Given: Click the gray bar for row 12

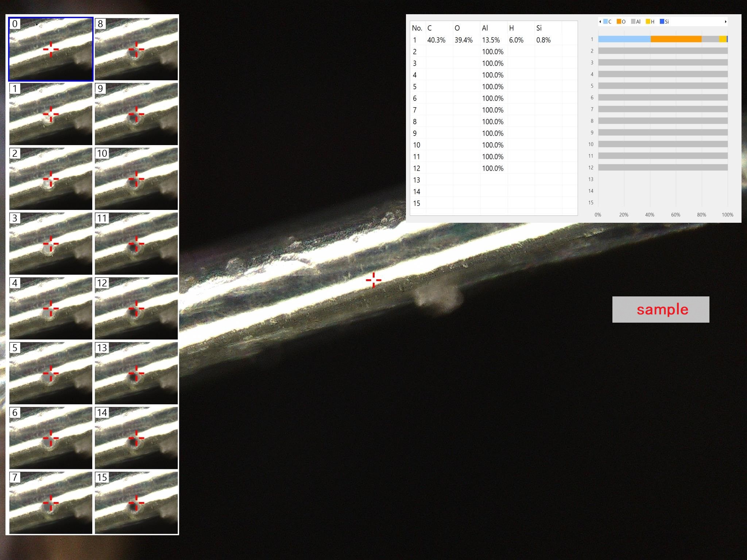Looking at the screenshot, I should [663, 167].
